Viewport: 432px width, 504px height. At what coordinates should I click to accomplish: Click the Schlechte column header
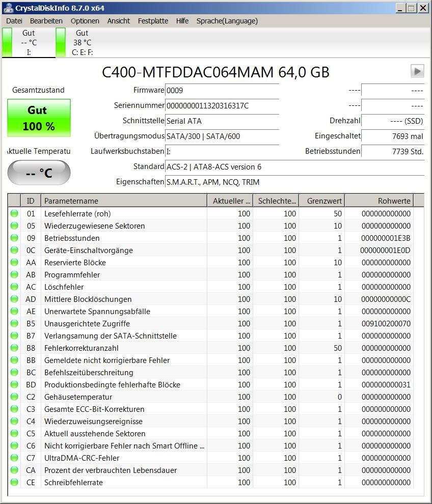click(x=276, y=201)
